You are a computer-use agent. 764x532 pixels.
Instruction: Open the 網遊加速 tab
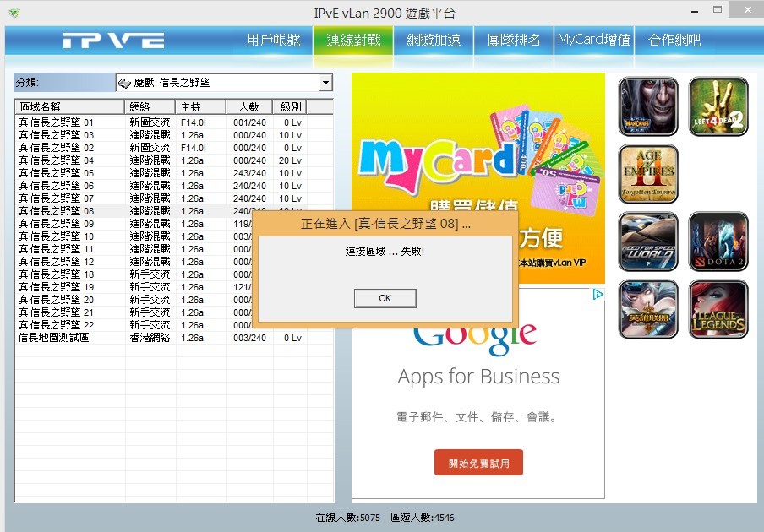(x=434, y=41)
